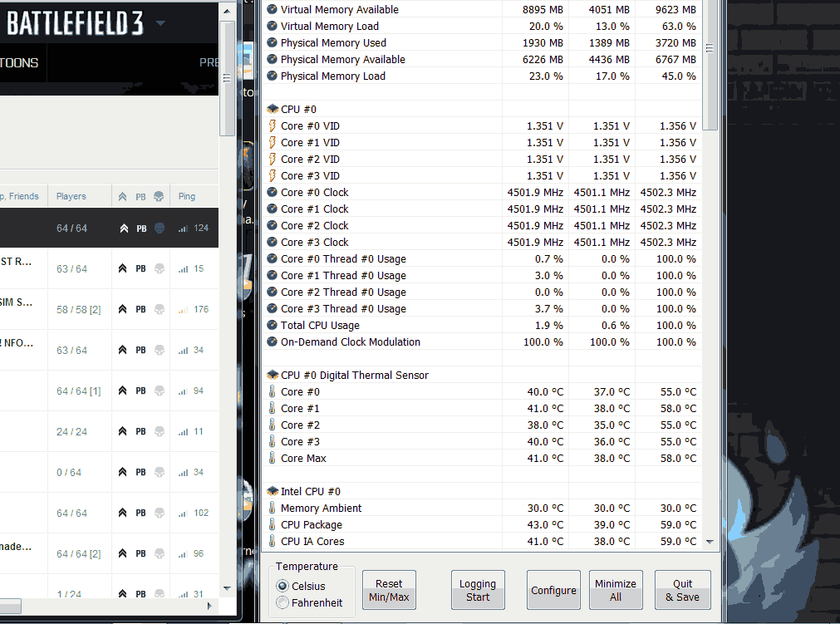Click the Core #1 VID lightning bolt icon
The width and height of the screenshot is (840, 624).
tap(273, 142)
